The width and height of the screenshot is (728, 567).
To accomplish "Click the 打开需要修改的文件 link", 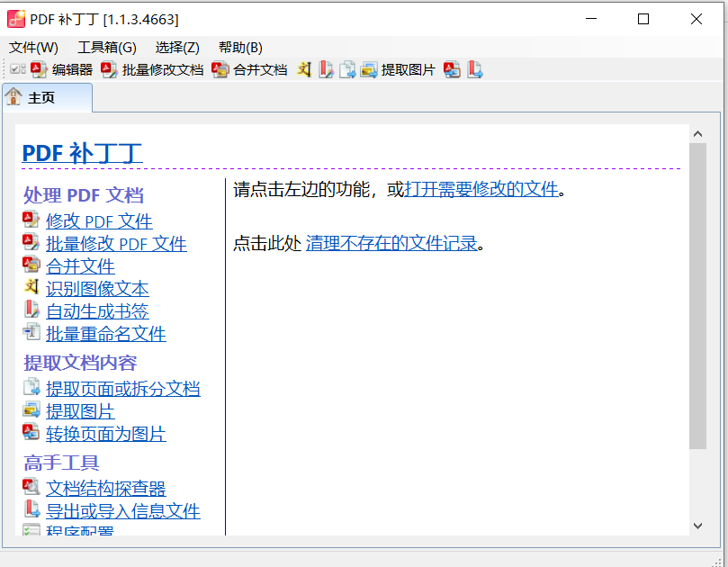I will click(x=481, y=190).
